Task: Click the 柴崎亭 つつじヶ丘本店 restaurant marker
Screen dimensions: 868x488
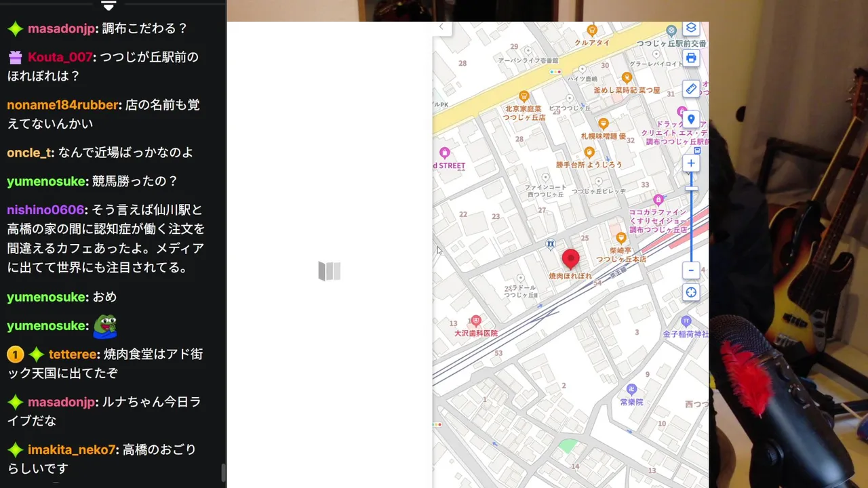Action: [621, 238]
